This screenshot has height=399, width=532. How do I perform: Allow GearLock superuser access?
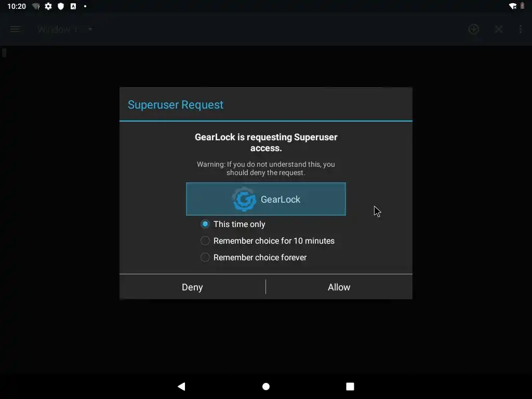click(339, 287)
